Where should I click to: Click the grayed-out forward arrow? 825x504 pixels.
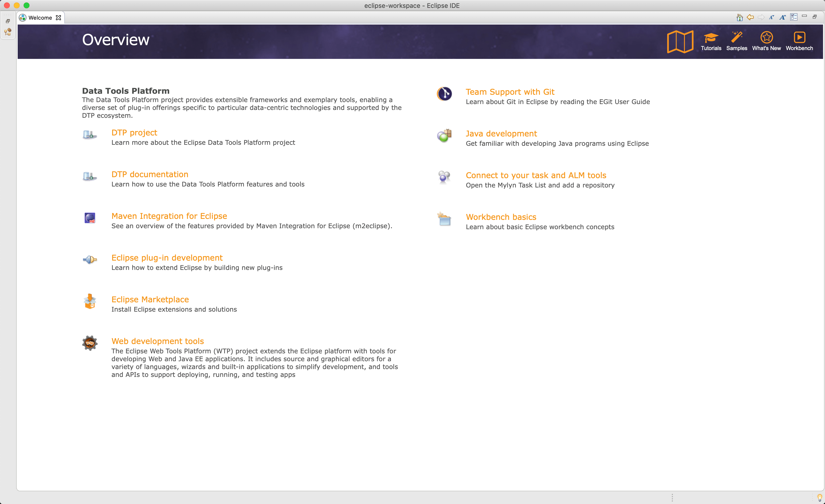pyautogui.click(x=761, y=17)
